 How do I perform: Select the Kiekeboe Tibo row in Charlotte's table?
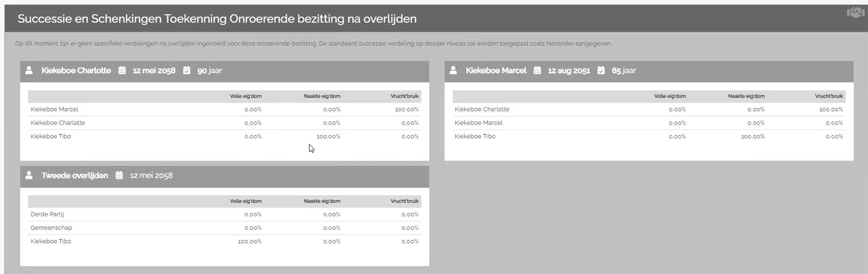tap(225, 136)
